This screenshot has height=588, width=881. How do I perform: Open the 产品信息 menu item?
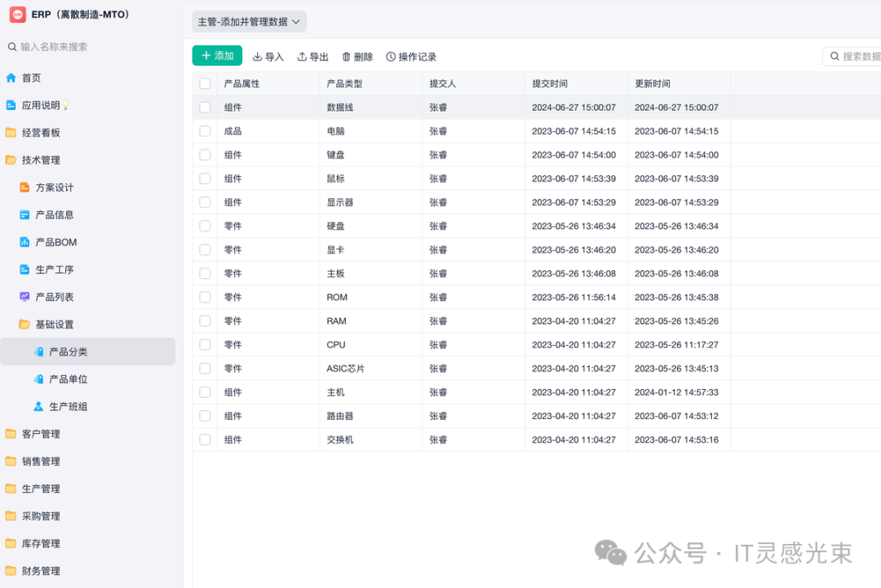(55, 214)
